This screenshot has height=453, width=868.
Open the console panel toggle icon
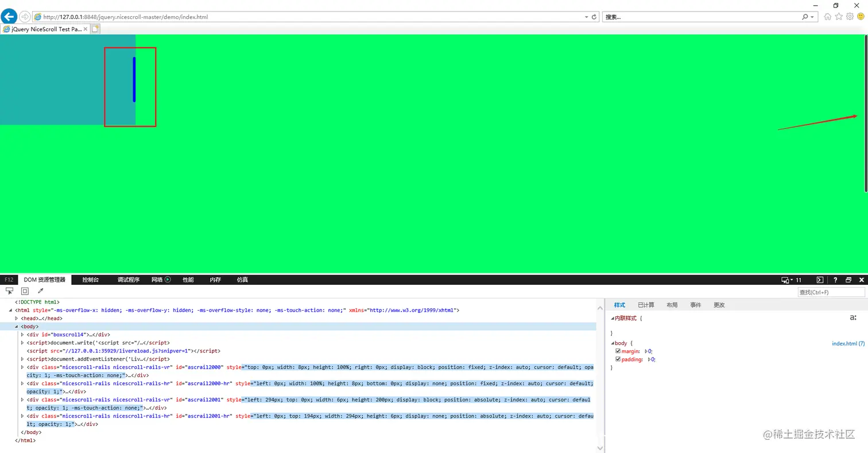click(x=820, y=280)
